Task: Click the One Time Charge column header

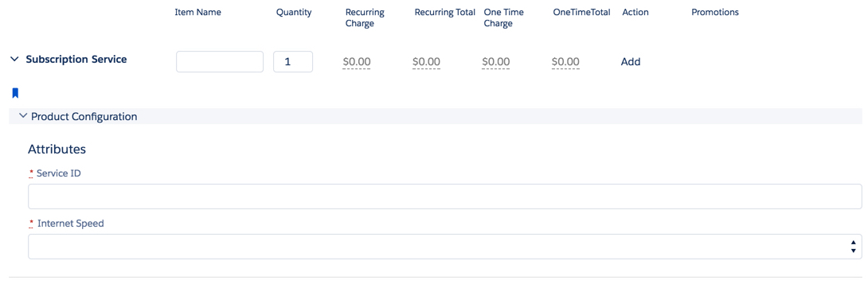Action: (x=504, y=18)
